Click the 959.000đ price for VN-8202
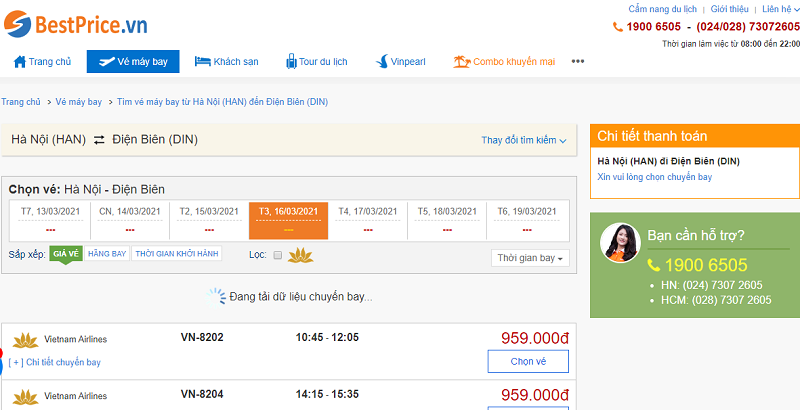This screenshot has height=410, width=800. [x=535, y=339]
